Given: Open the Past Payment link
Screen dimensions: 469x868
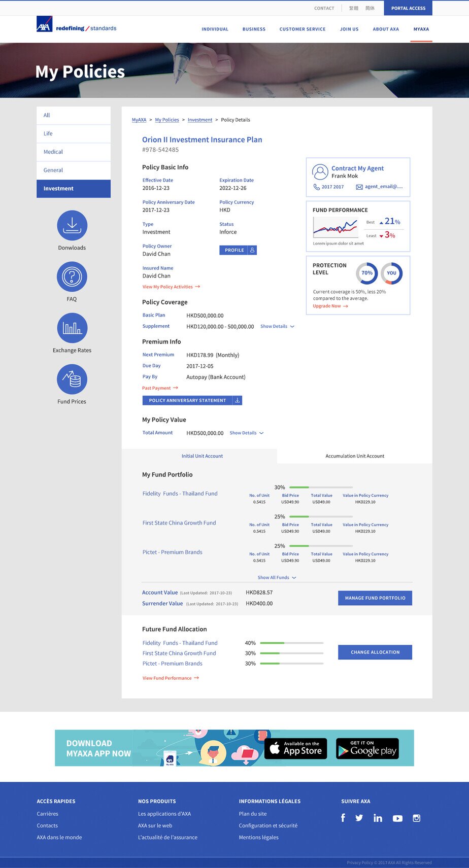Looking at the screenshot, I should [160, 388].
